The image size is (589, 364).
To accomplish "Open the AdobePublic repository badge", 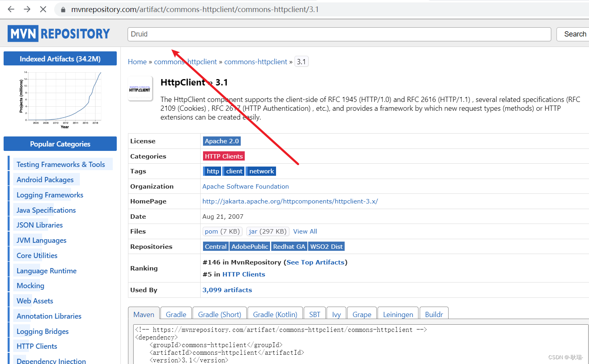I will pyautogui.click(x=250, y=247).
